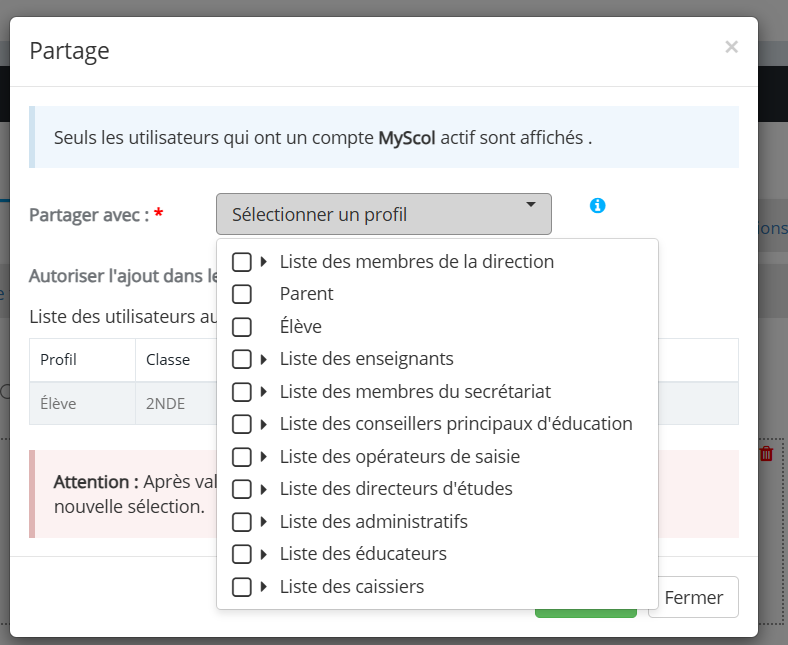The height and width of the screenshot is (645, 788).
Task: Tick the Élève checkbox in dropdown list
Action: tap(242, 327)
